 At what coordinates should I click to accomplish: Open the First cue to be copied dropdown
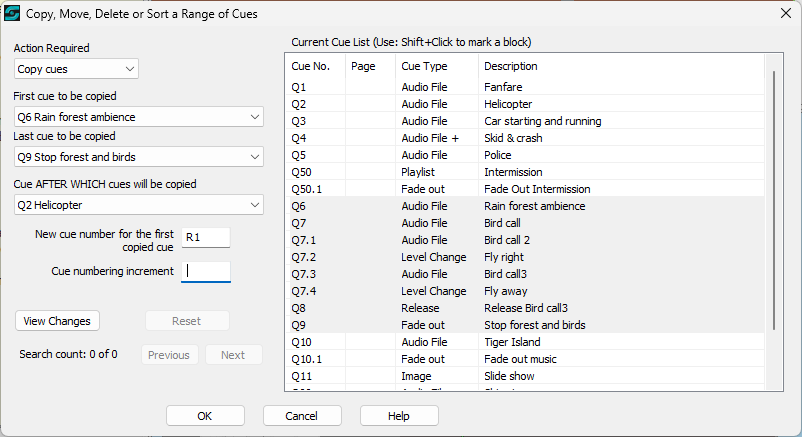[139, 117]
